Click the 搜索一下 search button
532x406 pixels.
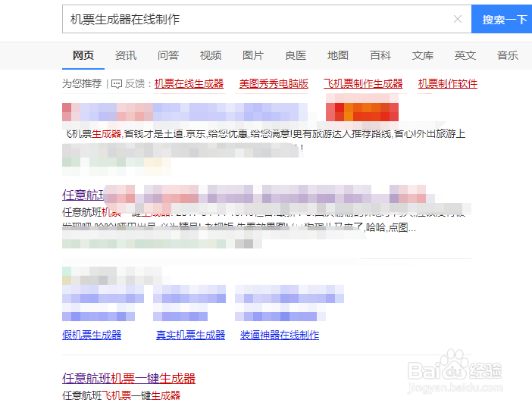point(502,19)
